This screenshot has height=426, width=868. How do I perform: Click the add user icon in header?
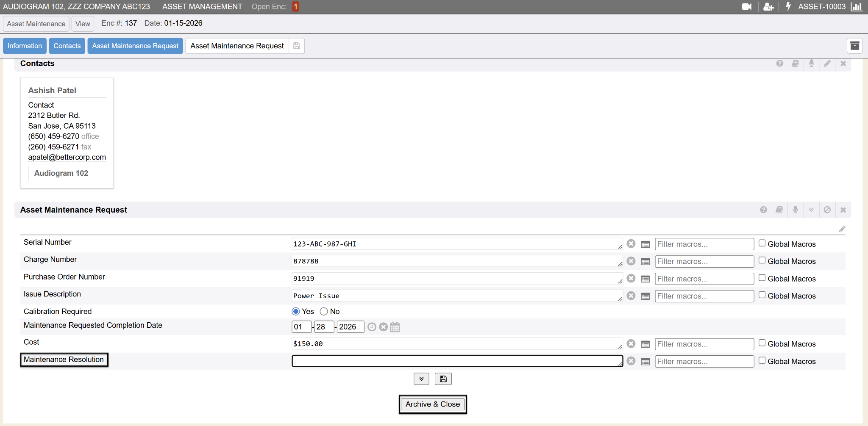[x=768, y=7]
